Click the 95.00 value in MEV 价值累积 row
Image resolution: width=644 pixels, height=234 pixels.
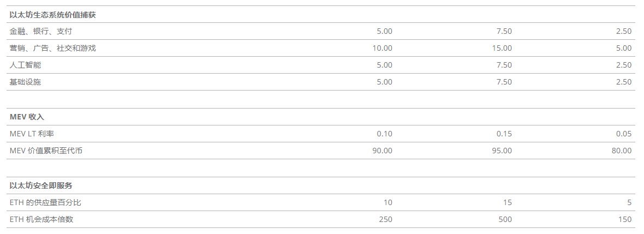tap(502, 151)
